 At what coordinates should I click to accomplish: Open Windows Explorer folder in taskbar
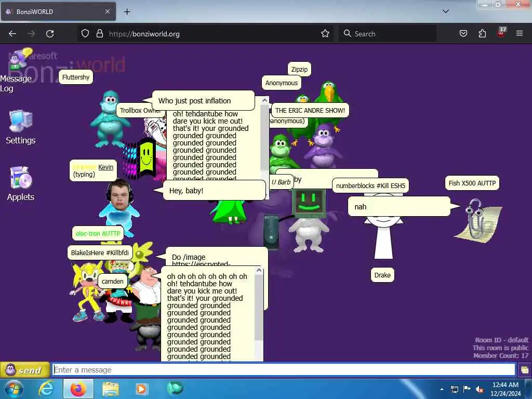click(x=110, y=390)
